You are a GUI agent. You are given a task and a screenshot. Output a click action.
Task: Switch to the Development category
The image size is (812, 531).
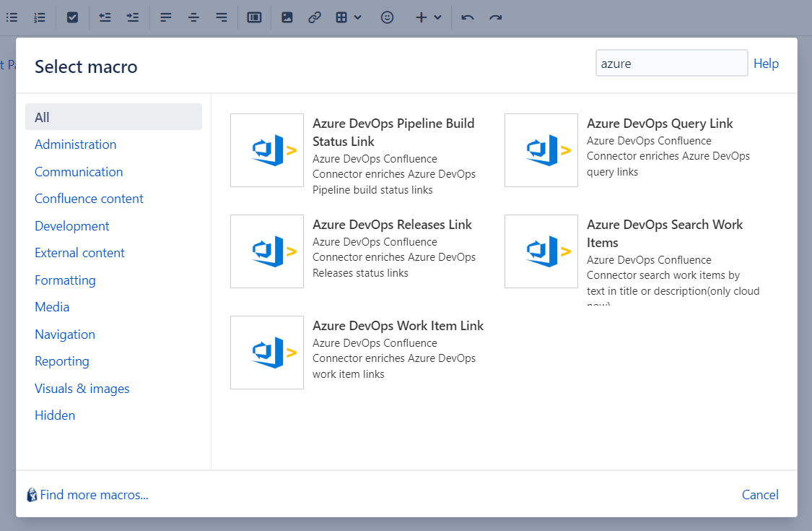71,225
